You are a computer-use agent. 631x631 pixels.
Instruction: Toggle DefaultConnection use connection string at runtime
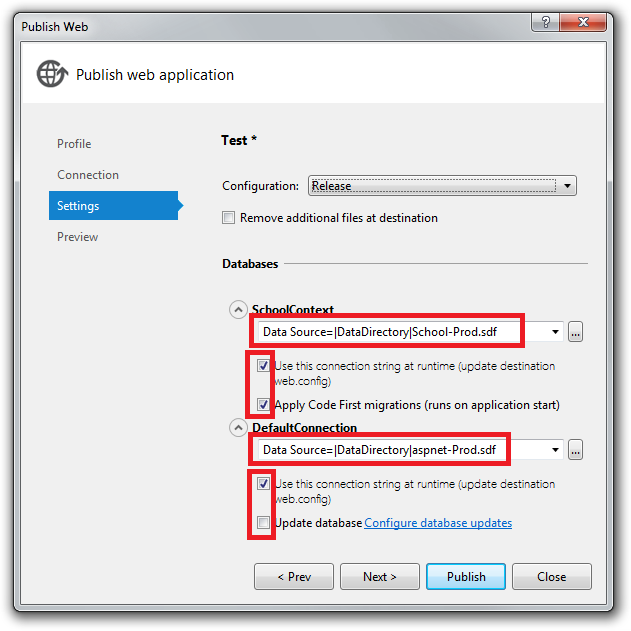click(263, 483)
